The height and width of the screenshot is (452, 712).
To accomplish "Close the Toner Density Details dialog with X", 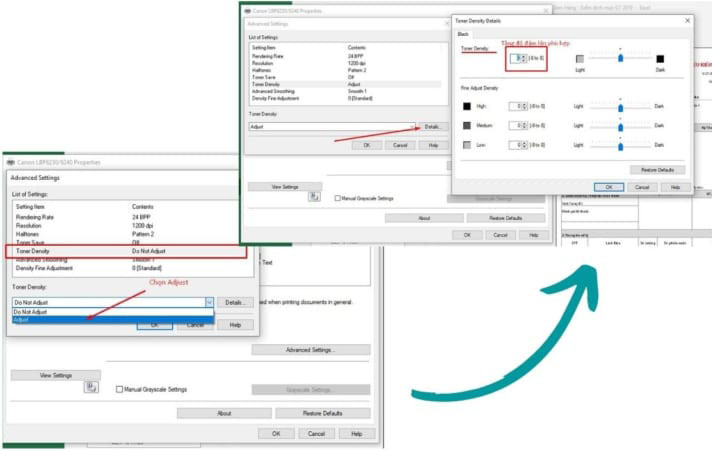I will coord(686,20).
